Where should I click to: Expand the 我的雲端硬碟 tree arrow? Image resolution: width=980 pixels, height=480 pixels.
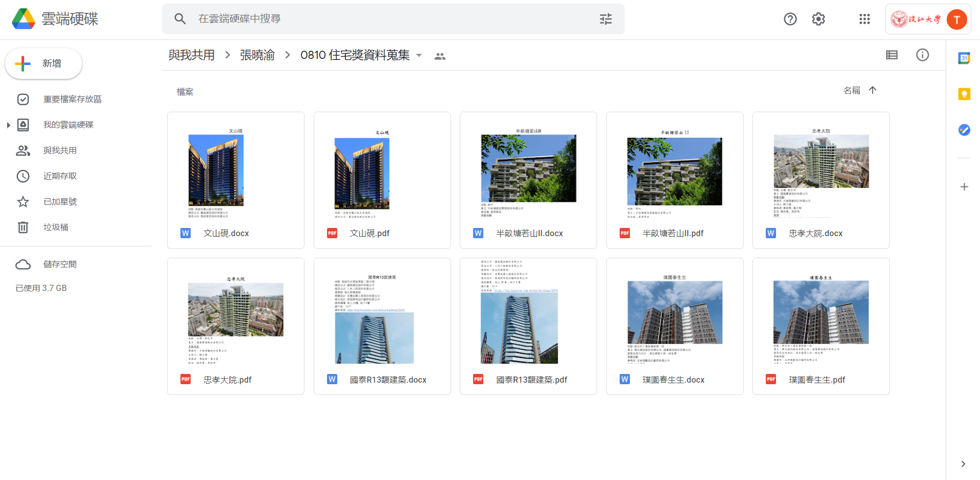[x=8, y=125]
